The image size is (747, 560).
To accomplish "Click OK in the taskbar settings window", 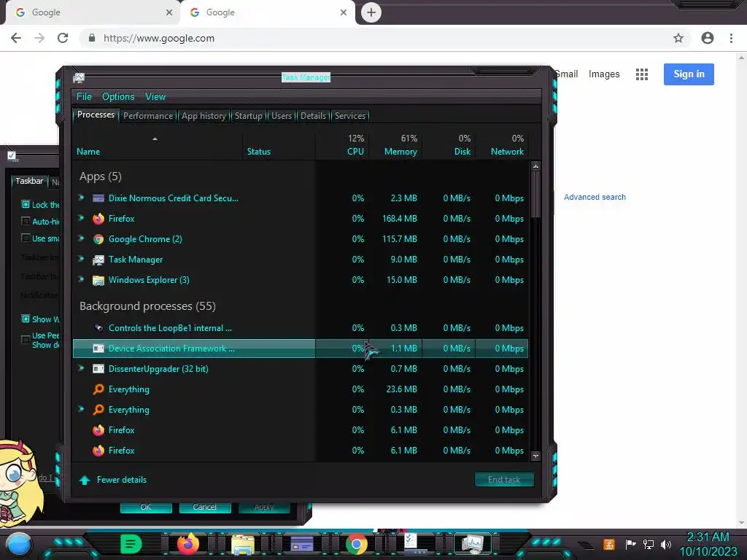I will 146,507.
